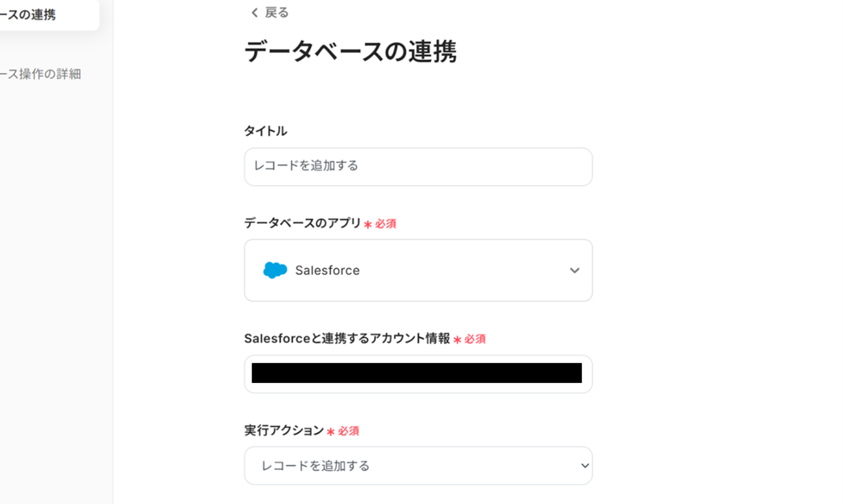Click the データベースのアプリ label

coord(302,223)
